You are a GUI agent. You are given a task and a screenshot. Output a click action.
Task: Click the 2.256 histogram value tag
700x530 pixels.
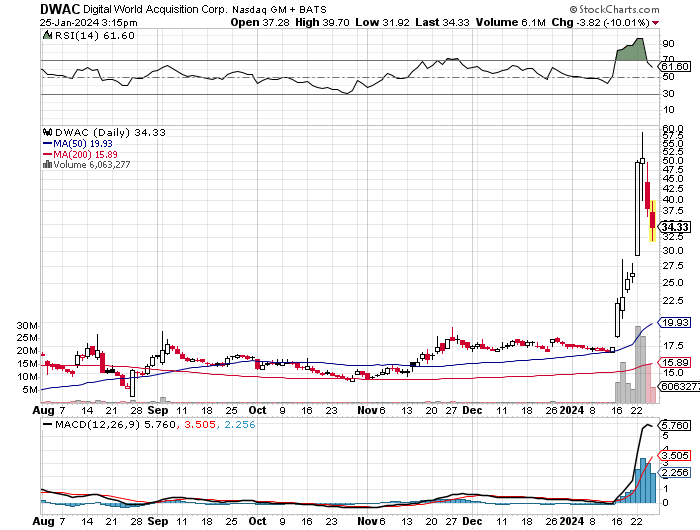(x=675, y=473)
